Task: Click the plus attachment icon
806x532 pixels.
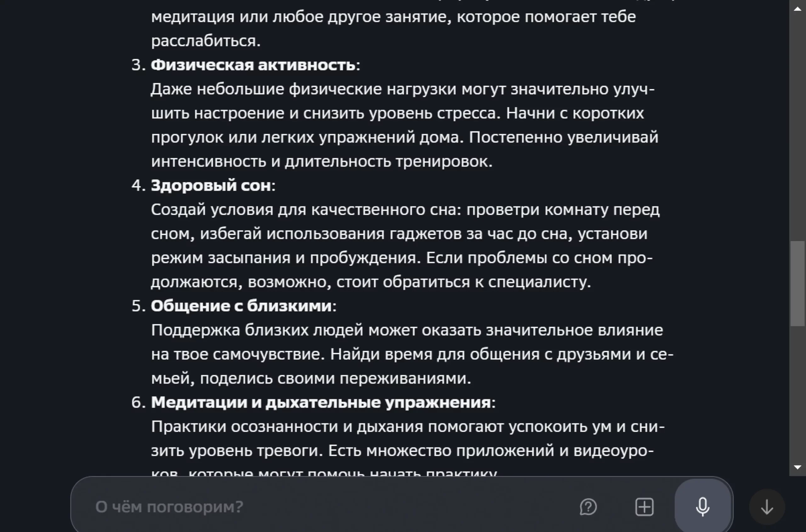Action: point(644,507)
